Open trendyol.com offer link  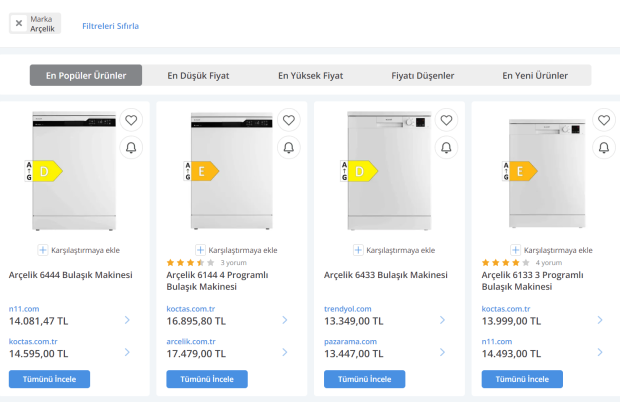tap(348, 309)
